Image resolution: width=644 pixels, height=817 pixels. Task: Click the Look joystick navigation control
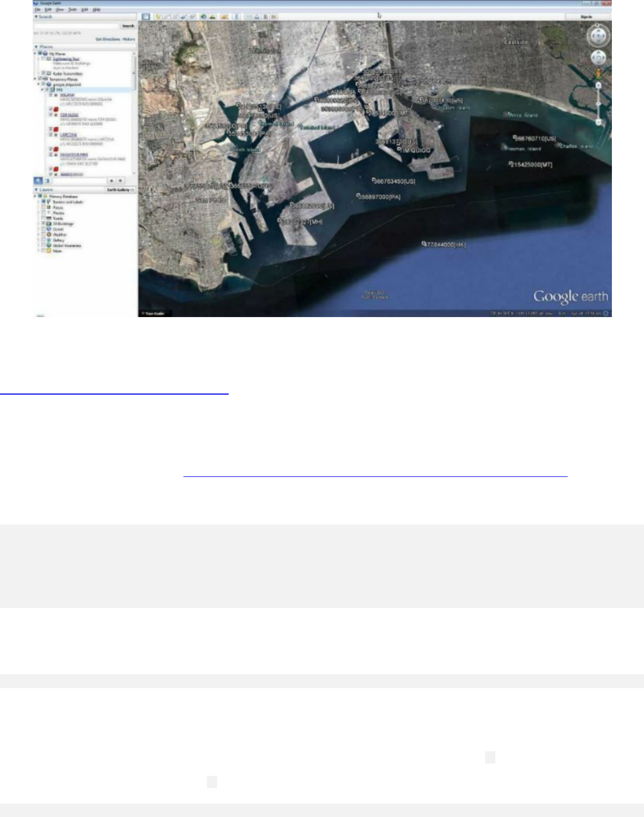point(599,36)
